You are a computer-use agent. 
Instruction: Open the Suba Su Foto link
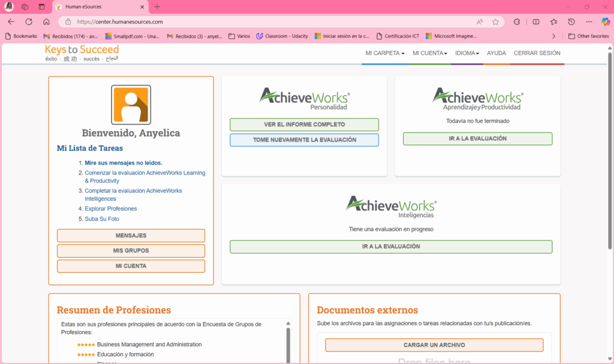click(102, 219)
